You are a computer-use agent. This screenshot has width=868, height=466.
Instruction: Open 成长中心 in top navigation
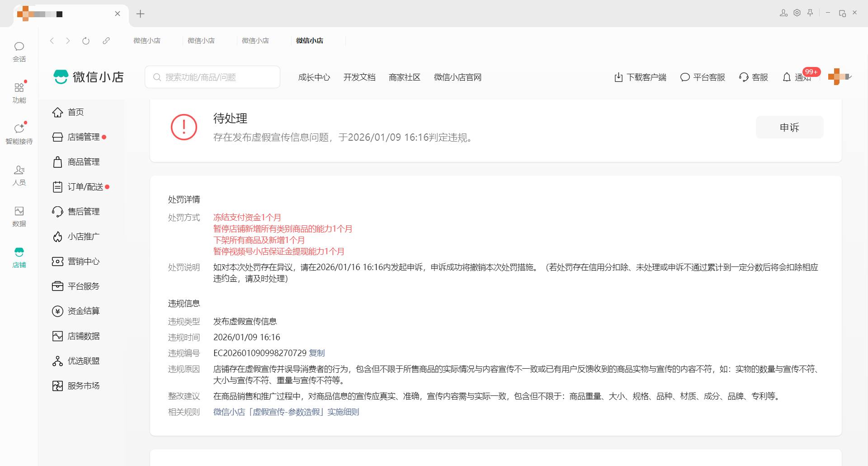click(x=314, y=77)
